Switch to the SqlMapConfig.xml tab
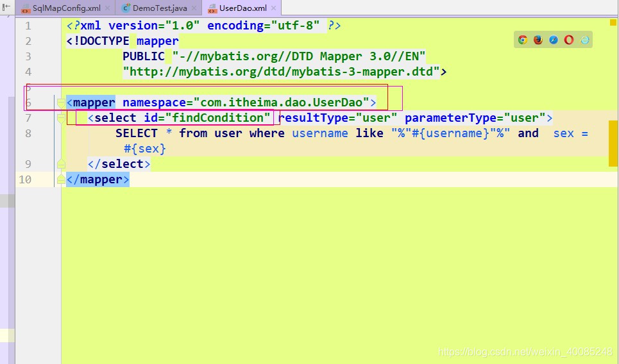Image resolution: width=619 pixels, height=364 pixels. click(66, 8)
